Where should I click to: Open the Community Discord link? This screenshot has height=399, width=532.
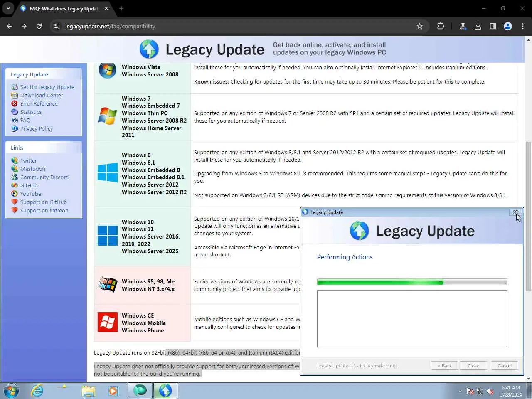pos(44,177)
